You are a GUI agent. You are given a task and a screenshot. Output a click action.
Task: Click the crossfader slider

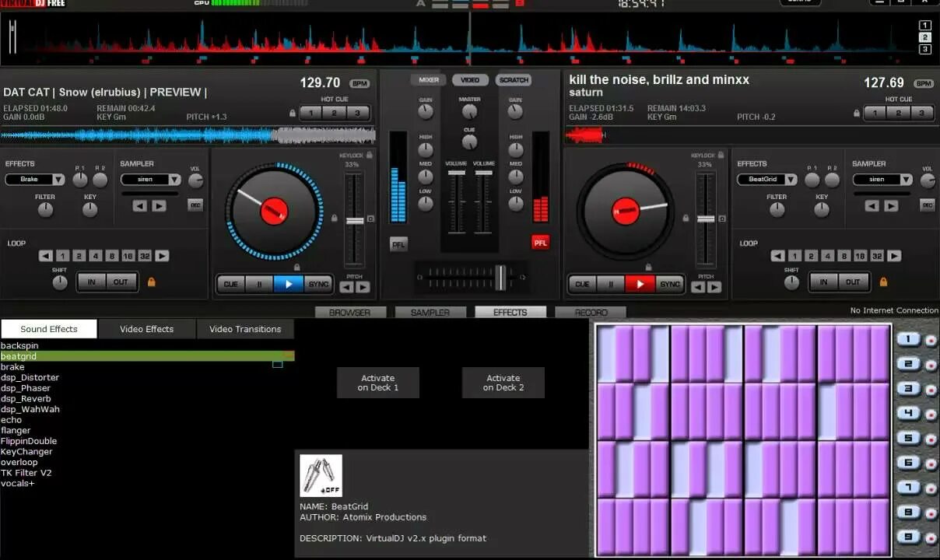(x=500, y=276)
